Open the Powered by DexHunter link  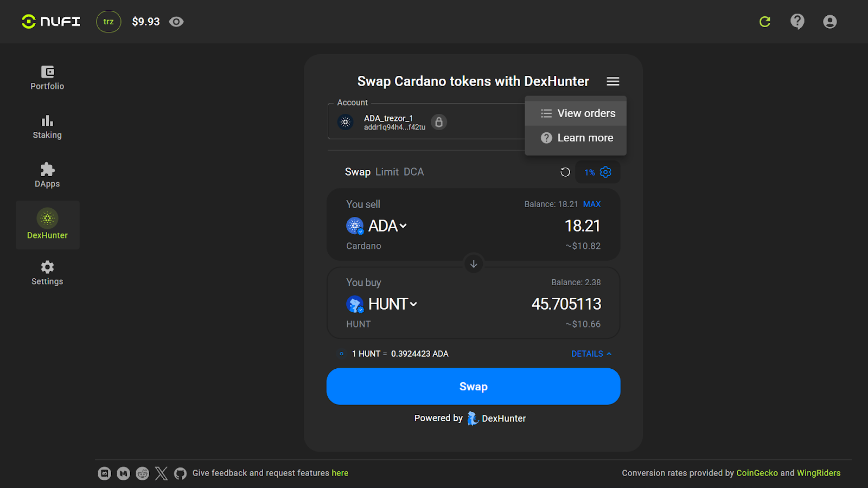tap(470, 418)
